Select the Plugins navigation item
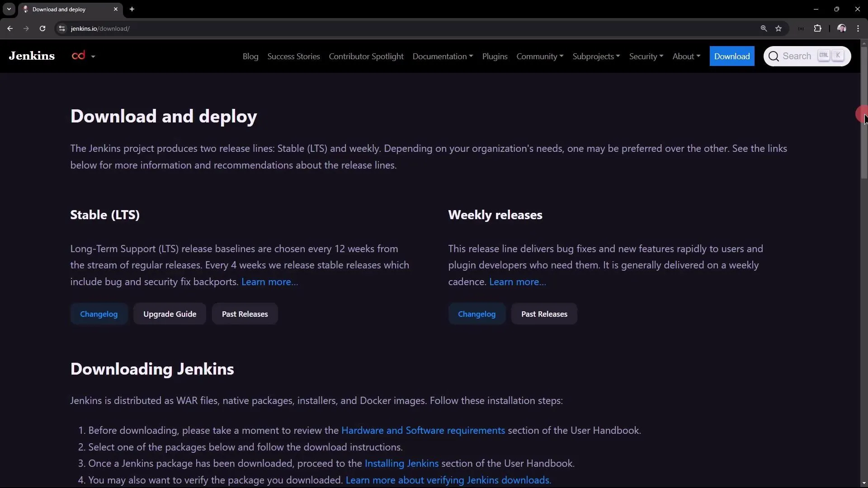Viewport: 868px width, 488px height. [495, 56]
